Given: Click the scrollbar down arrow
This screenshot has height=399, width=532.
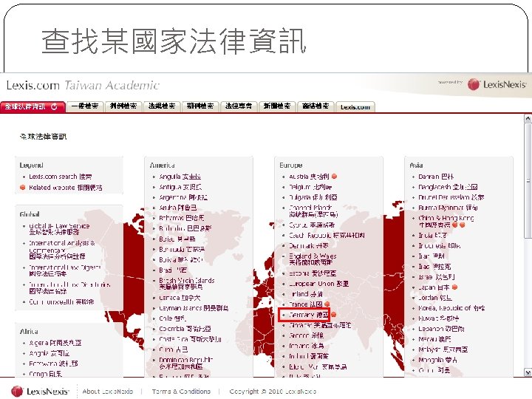Looking at the screenshot, I should pos(528,372).
